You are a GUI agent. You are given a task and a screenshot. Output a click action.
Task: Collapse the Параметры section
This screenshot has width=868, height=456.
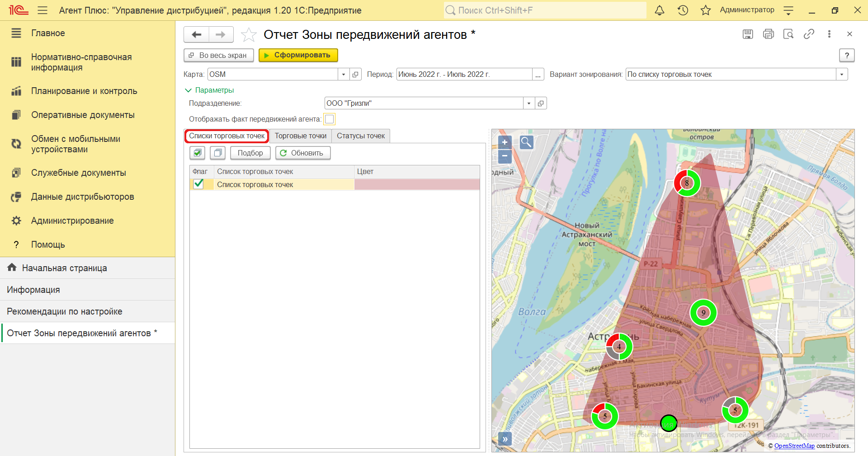coord(209,90)
